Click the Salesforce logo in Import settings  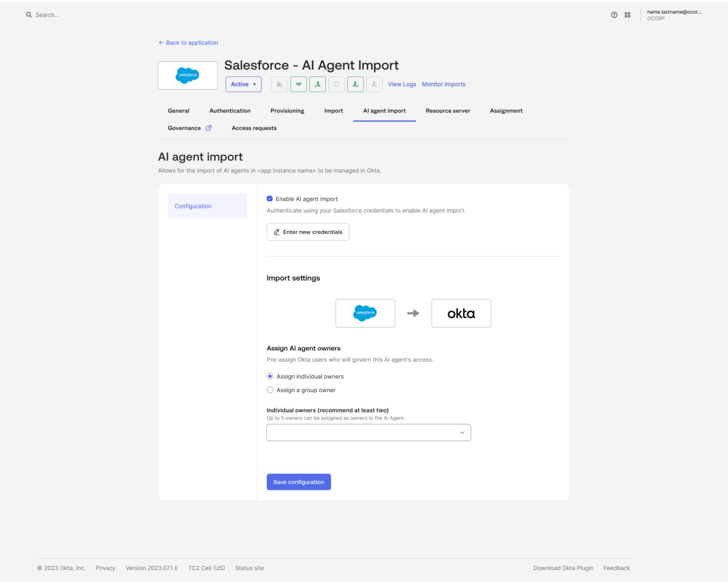pyautogui.click(x=365, y=313)
